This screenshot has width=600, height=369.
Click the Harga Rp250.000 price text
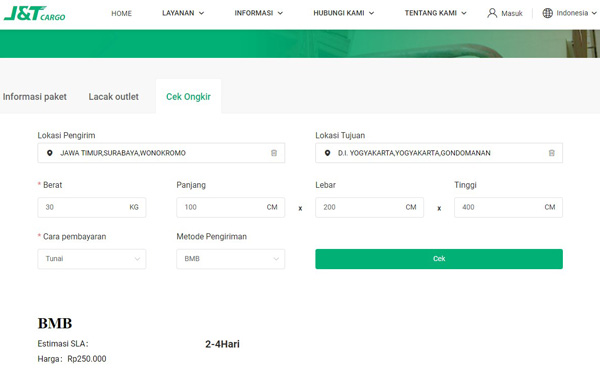click(72, 359)
